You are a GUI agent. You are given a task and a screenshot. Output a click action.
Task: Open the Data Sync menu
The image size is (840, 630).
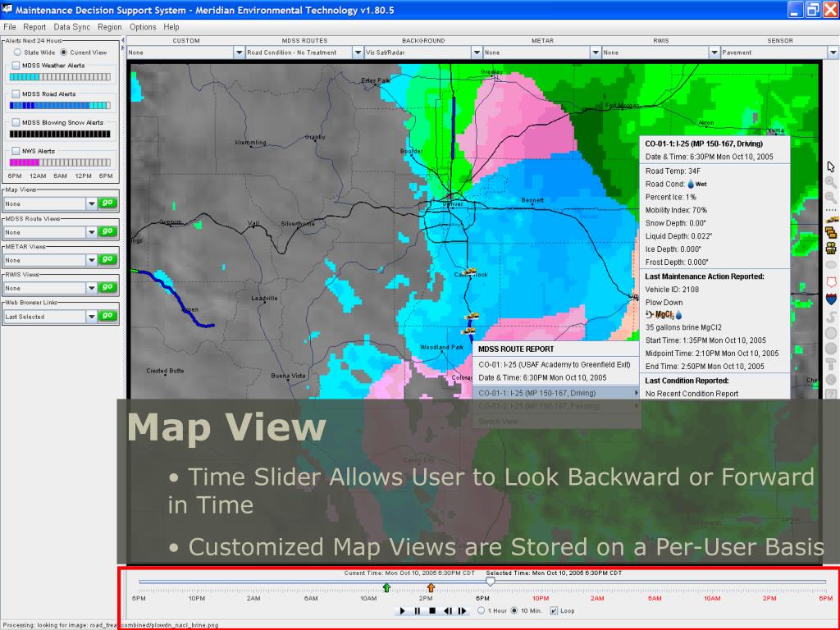click(72, 27)
